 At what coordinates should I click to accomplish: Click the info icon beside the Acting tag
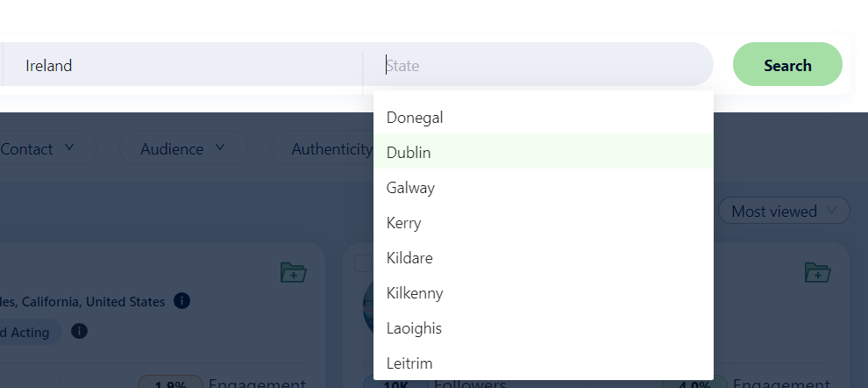(79, 331)
